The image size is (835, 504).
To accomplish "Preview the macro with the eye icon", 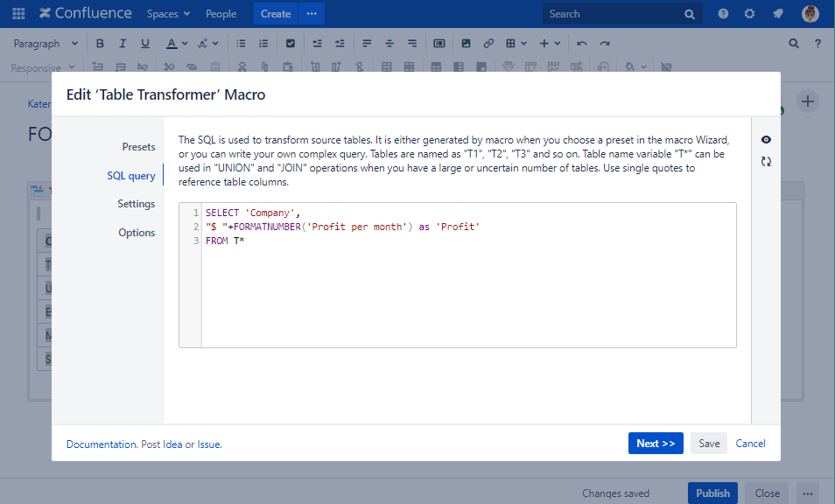I will point(766,139).
